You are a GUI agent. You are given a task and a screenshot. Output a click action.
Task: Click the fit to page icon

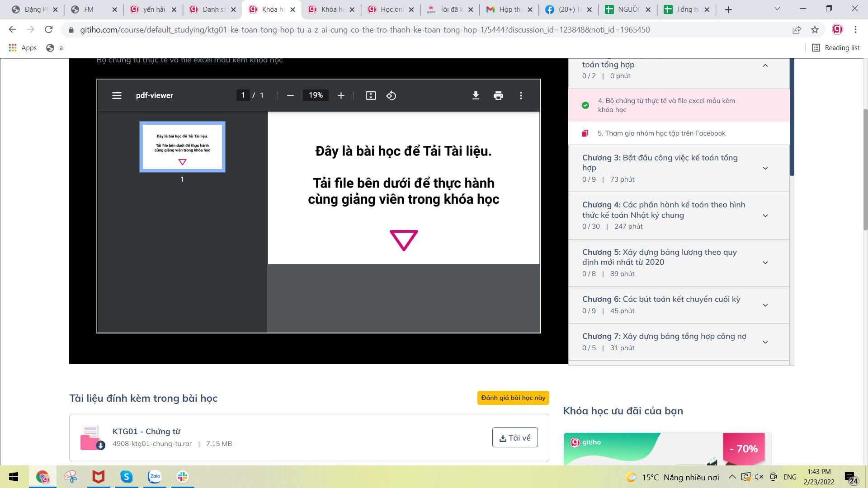pos(371,95)
